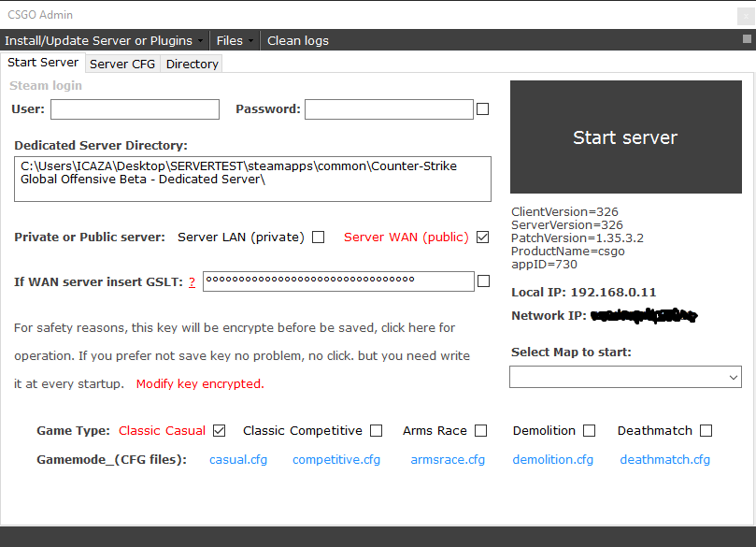This screenshot has height=547, width=756.
Task: Open the Files menu
Action: [x=235, y=40]
